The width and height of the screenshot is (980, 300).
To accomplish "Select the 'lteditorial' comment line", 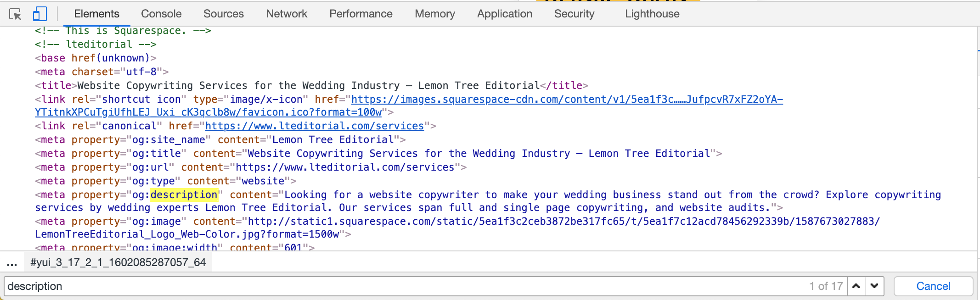I will pos(96,44).
